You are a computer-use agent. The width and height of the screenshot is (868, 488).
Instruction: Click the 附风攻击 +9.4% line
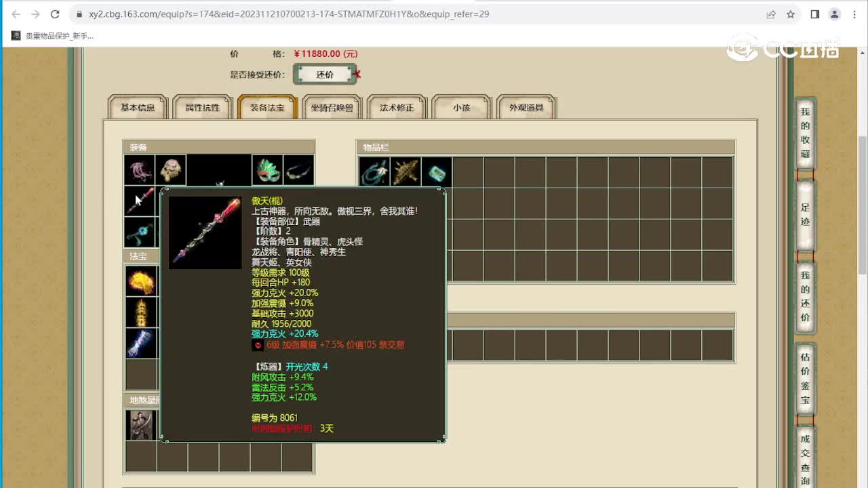point(282,377)
